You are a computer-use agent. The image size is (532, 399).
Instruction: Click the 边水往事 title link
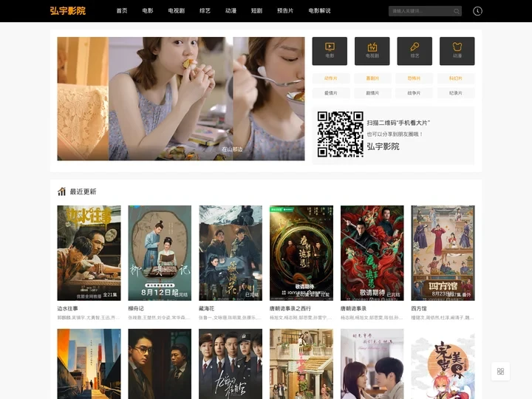click(67, 308)
